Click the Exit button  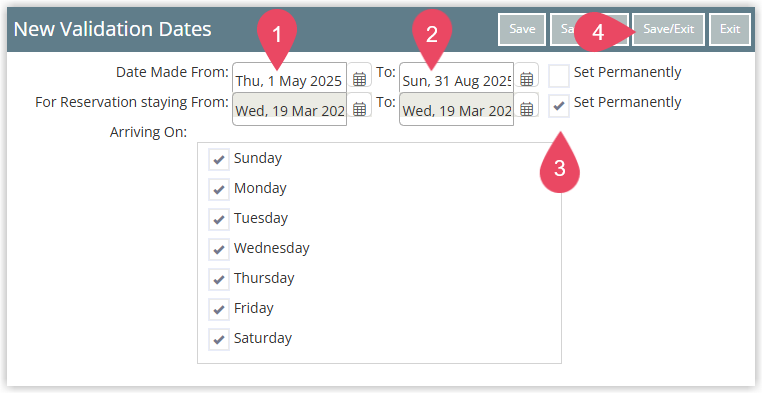coord(730,29)
